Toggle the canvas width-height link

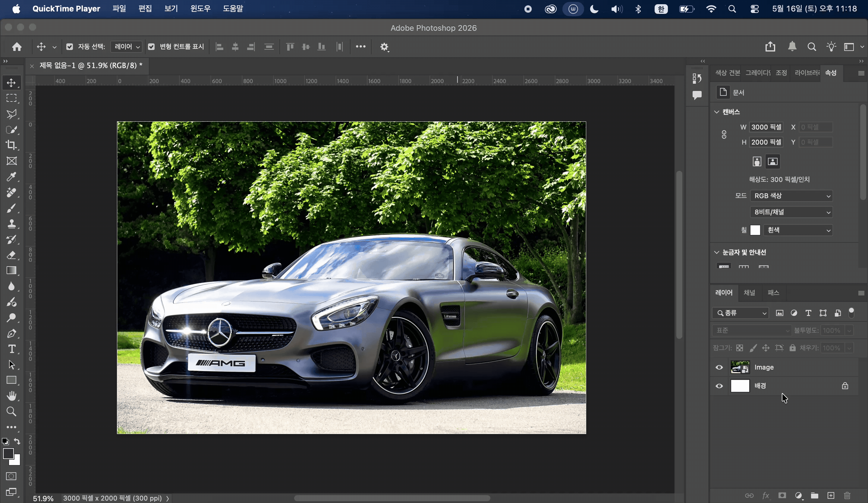tap(724, 135)
